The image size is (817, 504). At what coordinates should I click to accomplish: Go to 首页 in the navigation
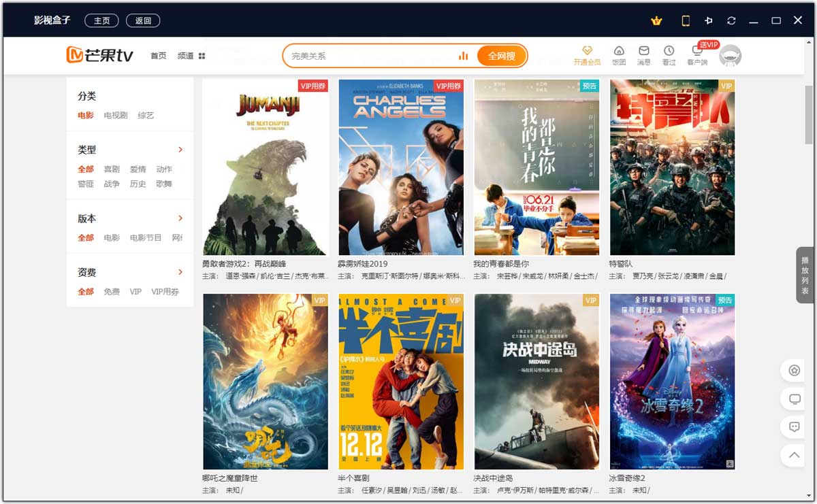(159, 56)
